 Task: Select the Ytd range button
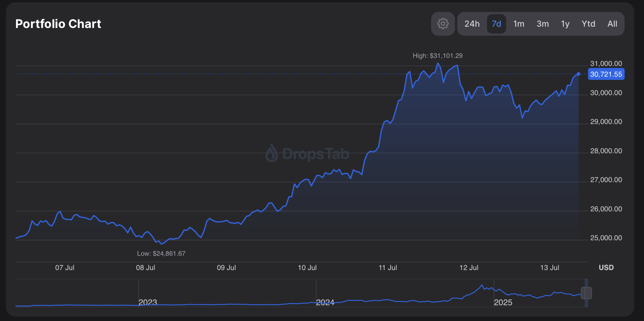point(588,24)
